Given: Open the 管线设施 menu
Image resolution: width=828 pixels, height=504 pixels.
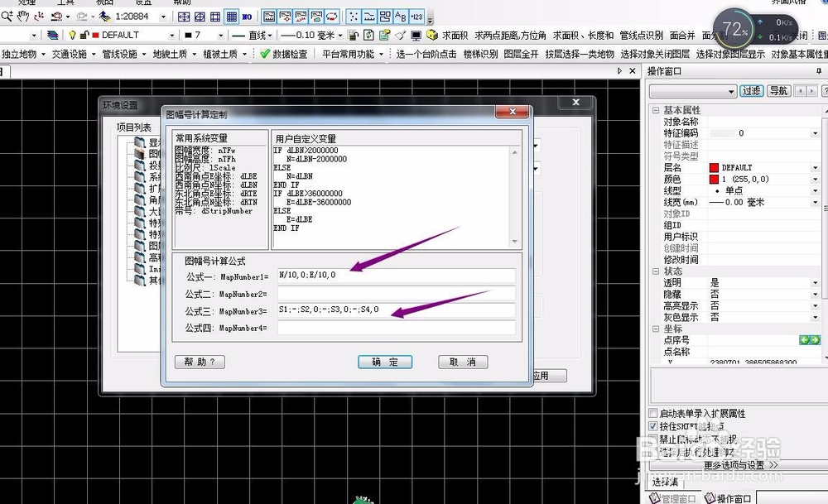Looking at the screenshot, I should (x=124, y=54).
